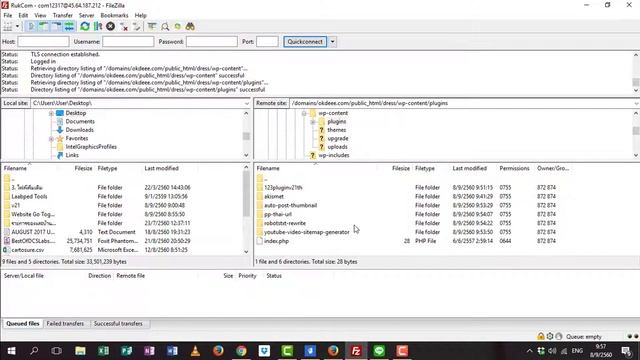The width and height of the screenshot is (640, 360).
Task: Open the Help menu
Action: click(140, 16)
